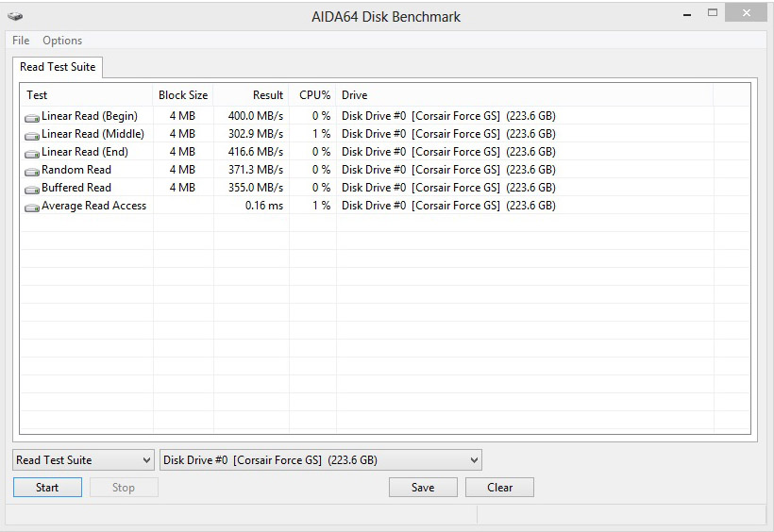The image size is (774, 532).
Task: Click the drive icon beside Linear Read (End)
Action: tap(32, 154)
